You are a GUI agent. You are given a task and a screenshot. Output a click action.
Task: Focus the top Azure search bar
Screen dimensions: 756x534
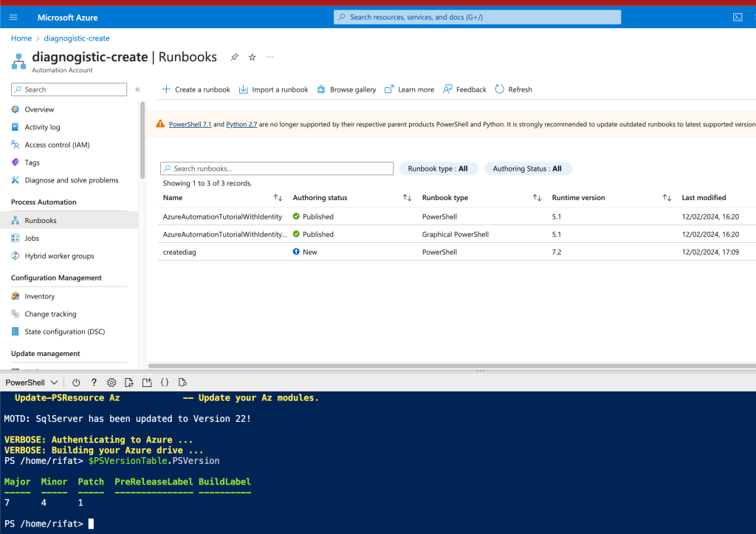click(478, 18)
